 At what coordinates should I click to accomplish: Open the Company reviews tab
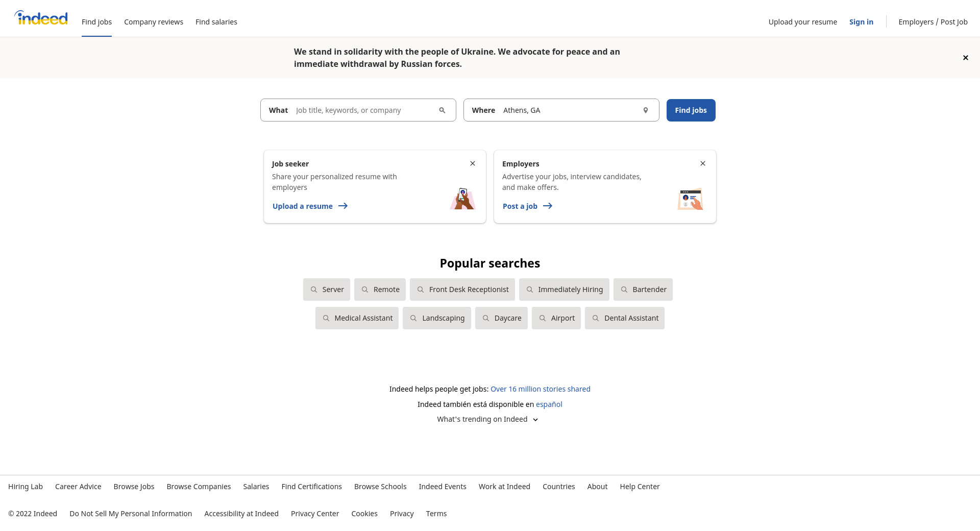154,22
